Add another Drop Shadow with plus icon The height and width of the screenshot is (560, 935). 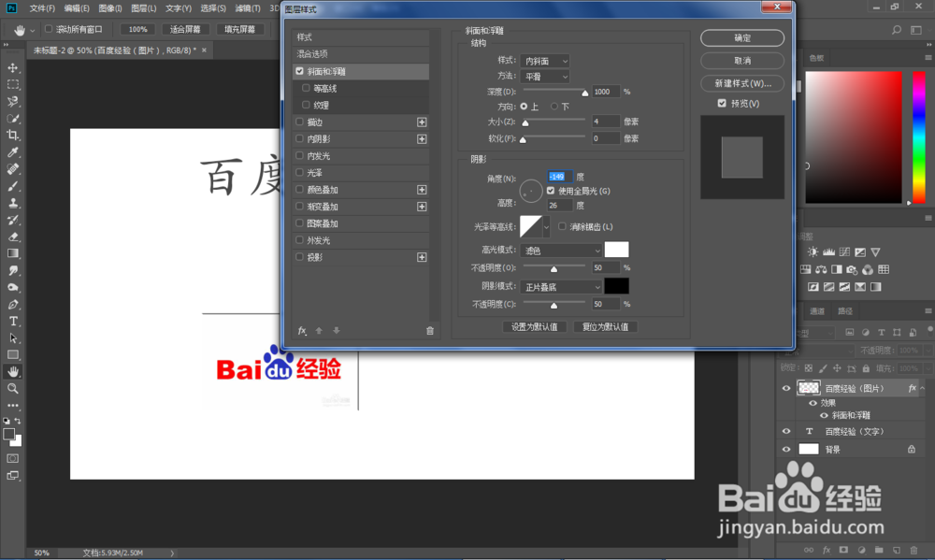pyautogui.click(x=422, y=257)
